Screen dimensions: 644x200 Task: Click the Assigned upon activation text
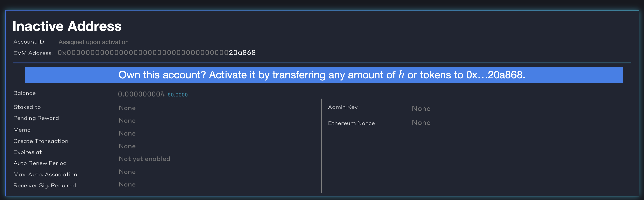click(94, 42)
